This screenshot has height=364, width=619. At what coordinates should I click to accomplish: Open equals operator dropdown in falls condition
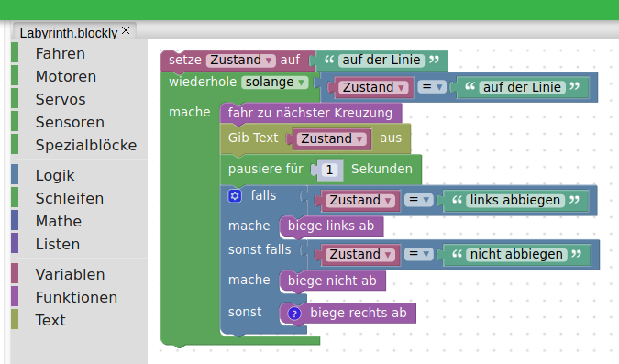pyautogui.click(x=418, y=200)
